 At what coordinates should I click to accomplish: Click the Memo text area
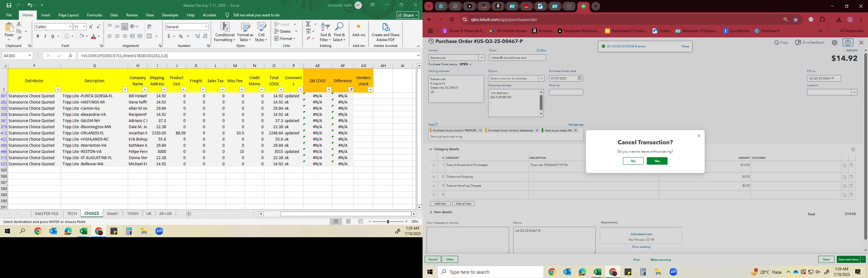(x=554, y=240)
